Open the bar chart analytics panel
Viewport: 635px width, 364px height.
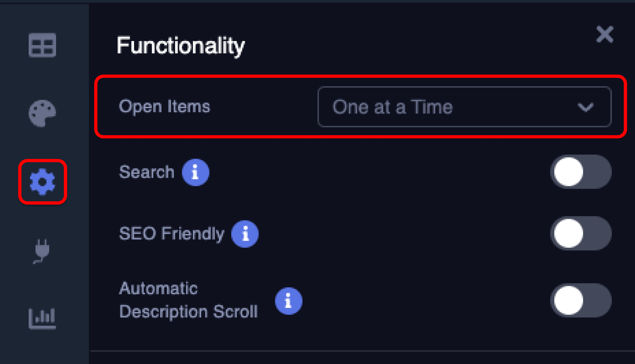tap(42, 319)
